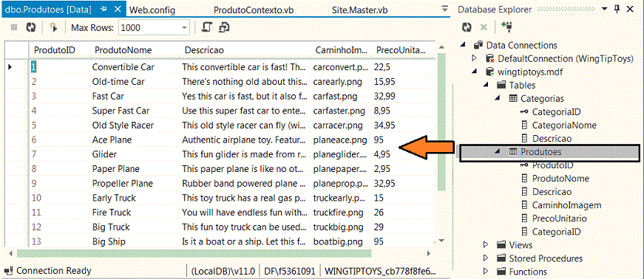Collapse the Produtoes table node

pyautogui.click(x=498, y=151)
